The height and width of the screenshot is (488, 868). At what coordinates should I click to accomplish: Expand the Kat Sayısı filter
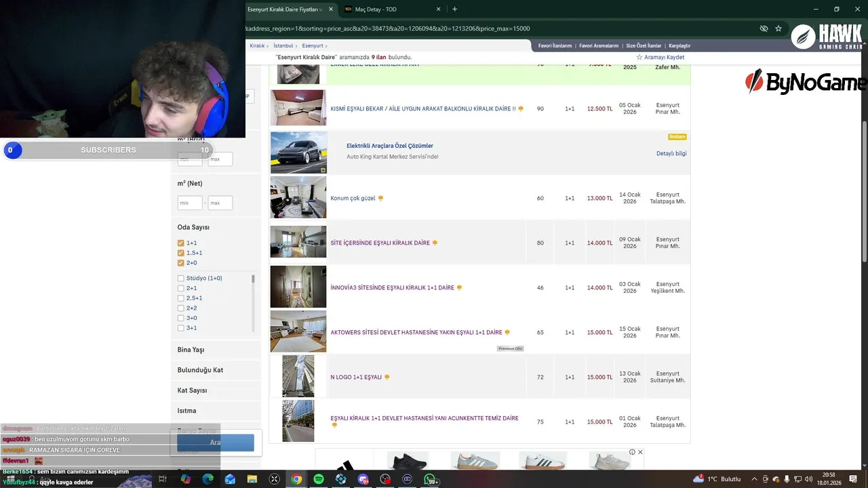click(216, 390)
